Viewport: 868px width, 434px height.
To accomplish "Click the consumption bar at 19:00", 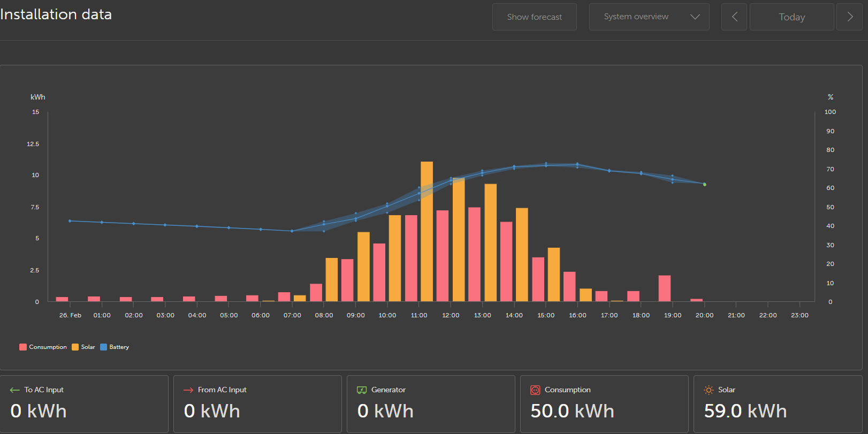I will (x=665, y=288).
